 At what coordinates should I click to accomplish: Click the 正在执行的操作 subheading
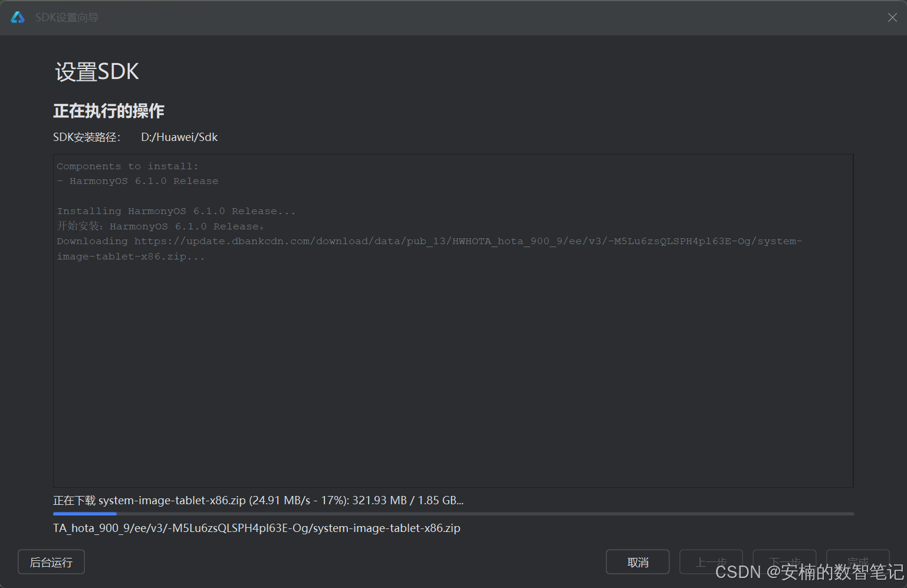tap(109, 111)
